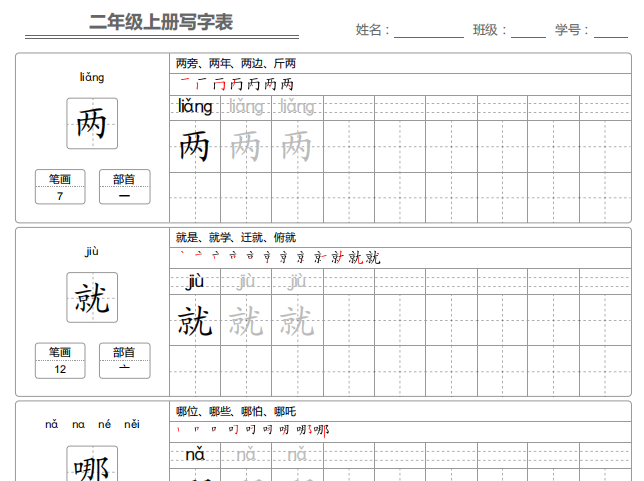The width and height of the screenshot is (644, 481).
Task: Click the 笔画 12 box for 就
Action: point(60,361)
